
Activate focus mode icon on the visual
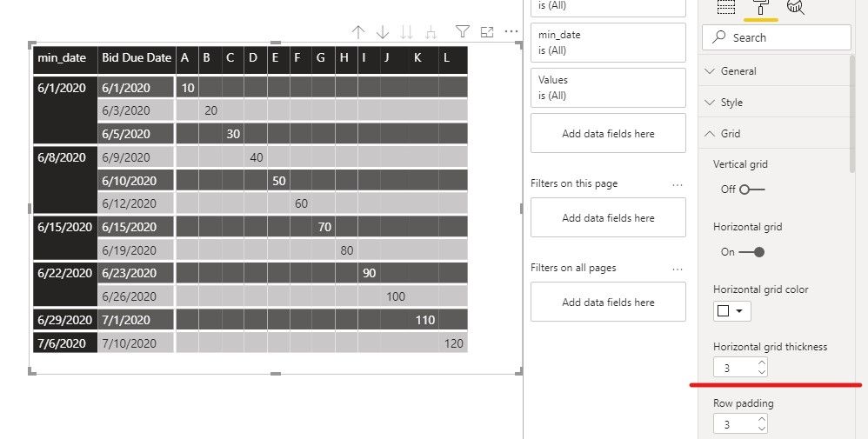[x=487, y=32]
